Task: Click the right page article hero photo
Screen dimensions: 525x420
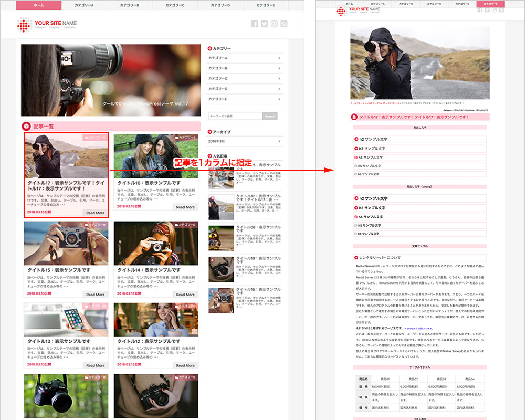Action: coord(420,63)
